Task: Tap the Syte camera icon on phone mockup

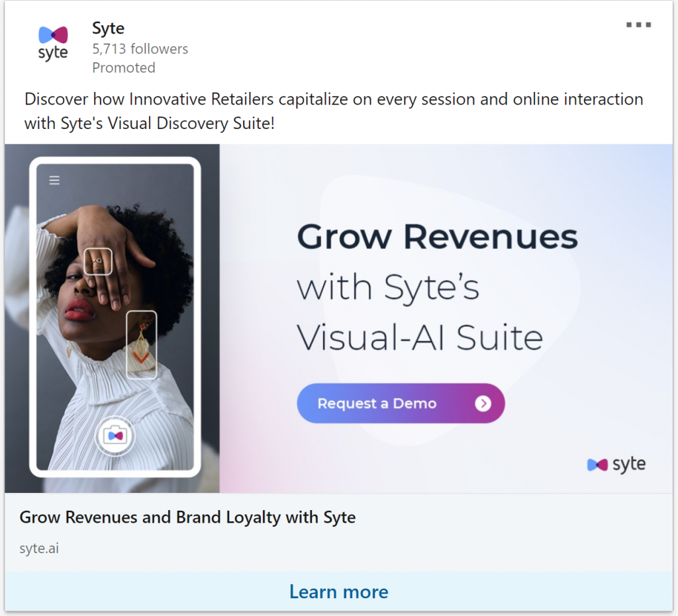Action: (115, 436)
